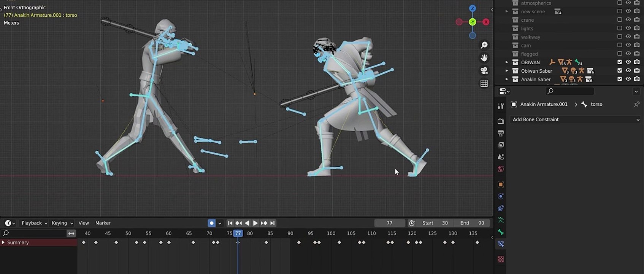Image resolution: width=644 pixels, height=274 pixels.
Task: Open the Physics properties tab
Action: click(501, 196)
